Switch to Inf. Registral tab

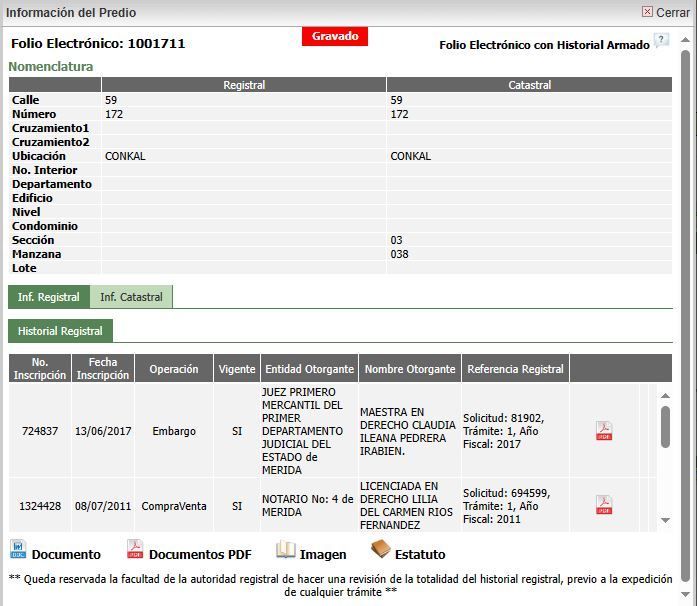click(x=49, y=297)
